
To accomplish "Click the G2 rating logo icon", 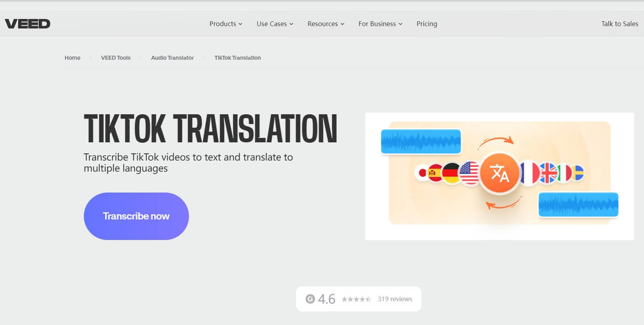I will pyautogui.click(x=310, y=299).
